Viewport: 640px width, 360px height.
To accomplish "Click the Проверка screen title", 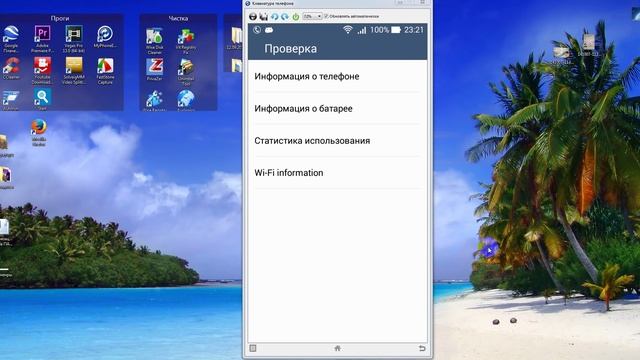I will click(291, 49).
